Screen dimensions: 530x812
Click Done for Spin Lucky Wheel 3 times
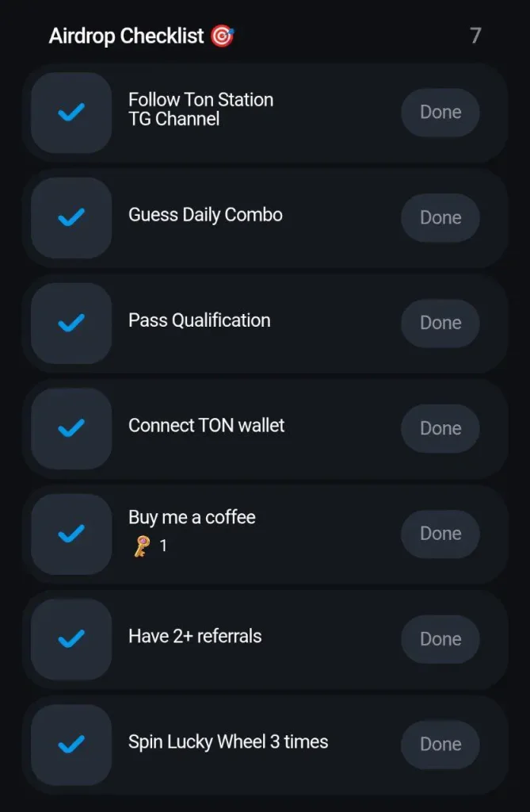click(440, 744)
